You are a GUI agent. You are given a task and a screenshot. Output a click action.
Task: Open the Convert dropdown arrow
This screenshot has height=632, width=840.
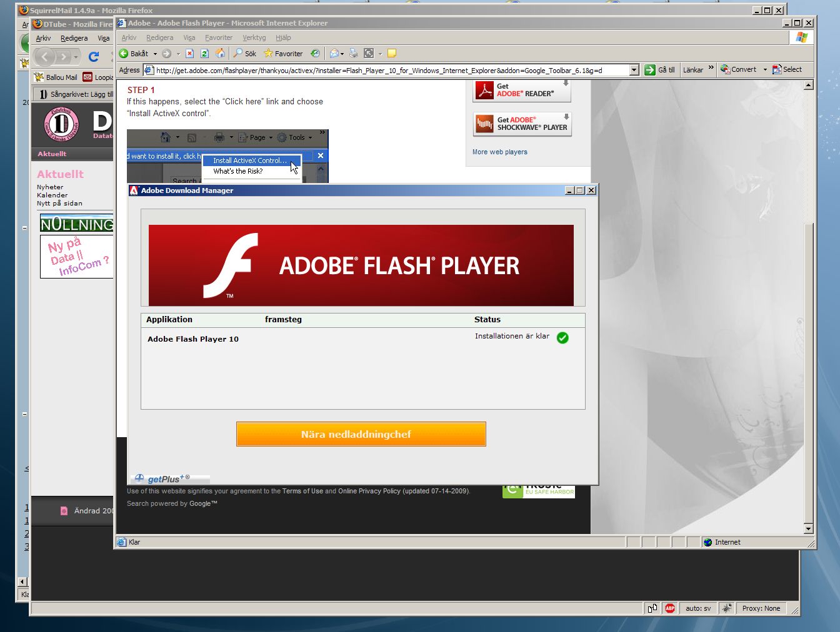click(x=765, y=69)
